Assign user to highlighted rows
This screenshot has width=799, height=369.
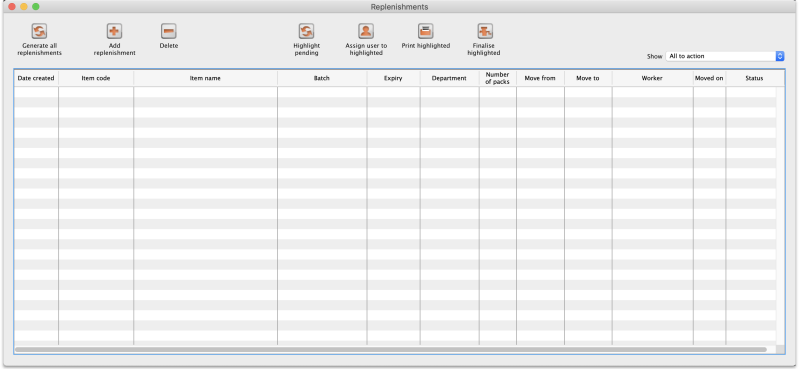[366, 31]
